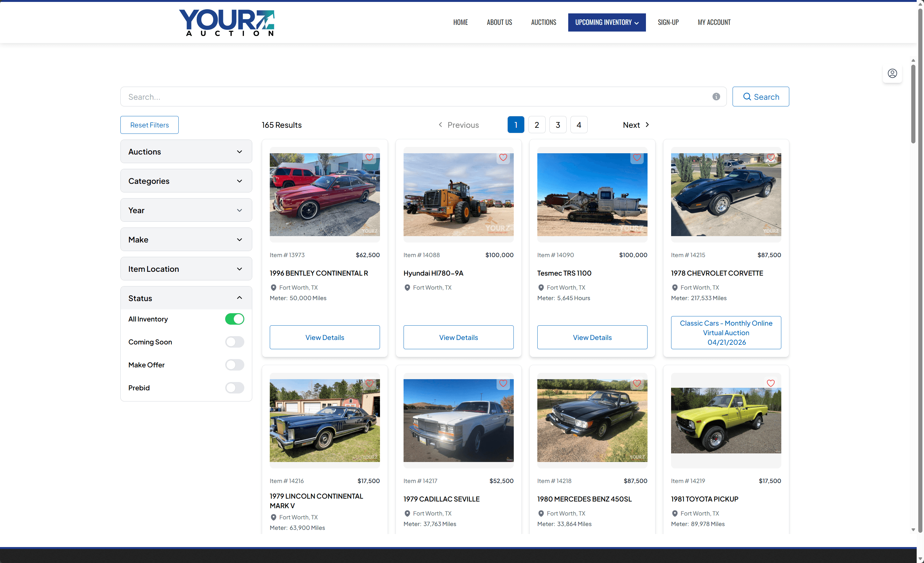Enable the Coming Soon toggle

click(x=234, y=342)
